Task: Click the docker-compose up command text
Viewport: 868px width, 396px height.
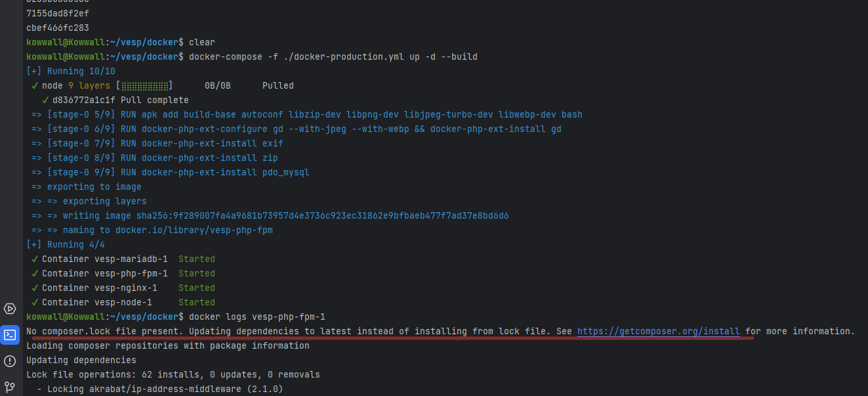Action: pyautogui.click(x=333, y=56)
